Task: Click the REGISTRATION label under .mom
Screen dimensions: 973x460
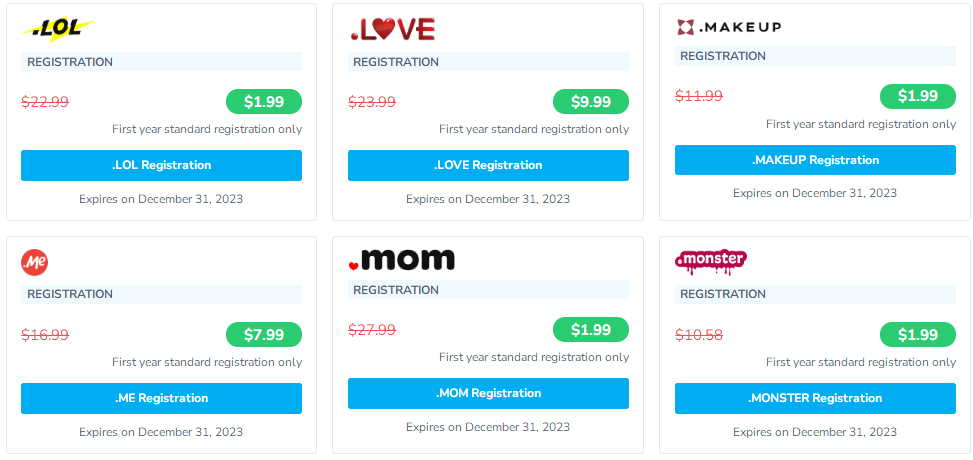Action: [396, 290]
